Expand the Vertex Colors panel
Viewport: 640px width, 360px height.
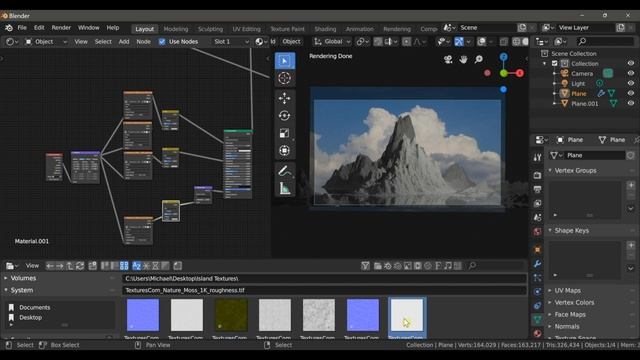click(x=550, y=302)
